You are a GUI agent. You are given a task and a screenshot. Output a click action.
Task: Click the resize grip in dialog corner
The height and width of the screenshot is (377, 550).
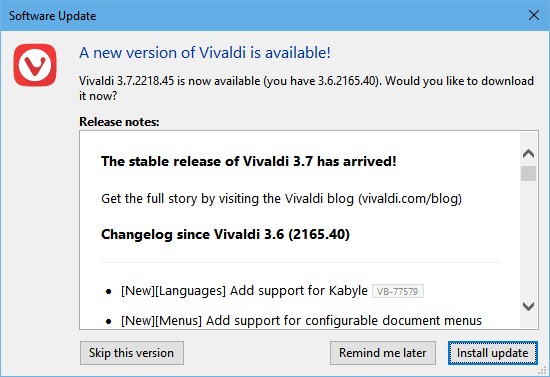[x=543, y=370]
